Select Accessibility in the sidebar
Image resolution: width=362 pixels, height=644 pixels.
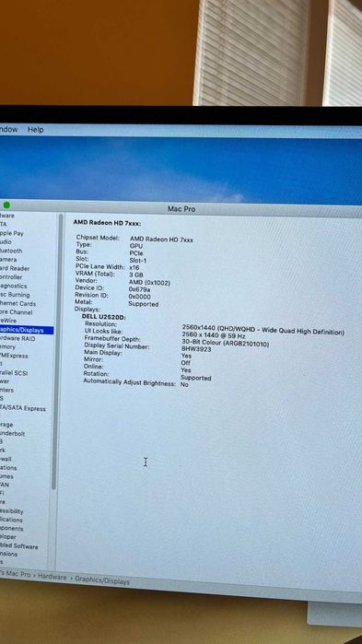11,511
